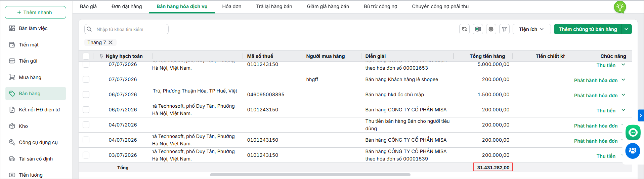Tick the select-all header checkbox
Viewport: 644px width, 179px height.
[86, 56]
